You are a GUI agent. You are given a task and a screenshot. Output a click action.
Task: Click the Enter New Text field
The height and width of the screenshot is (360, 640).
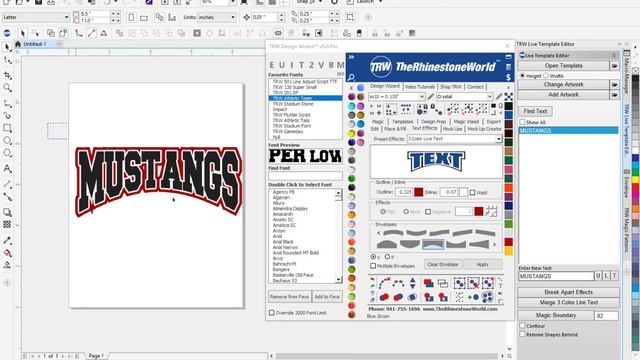556,276
